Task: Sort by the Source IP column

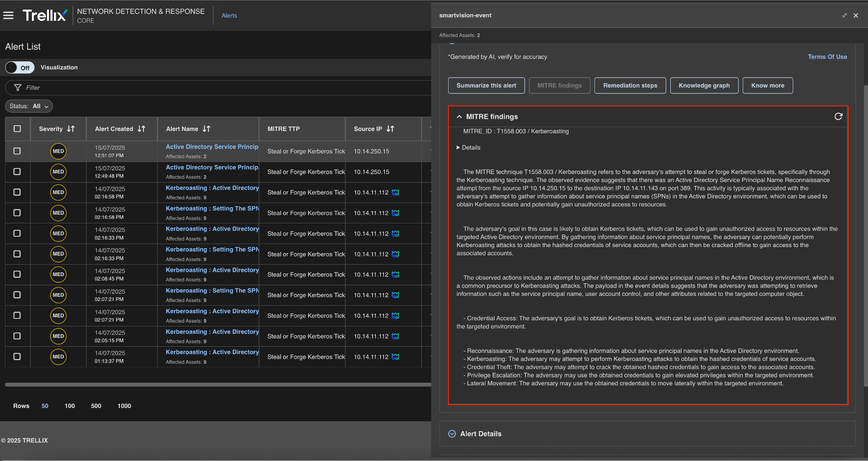Action: pyautogui.click(x=390, y=129)
